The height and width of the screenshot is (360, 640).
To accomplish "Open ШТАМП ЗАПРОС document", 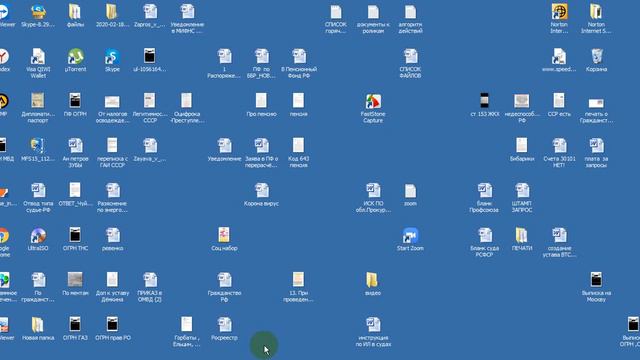I will click(522, 191).
